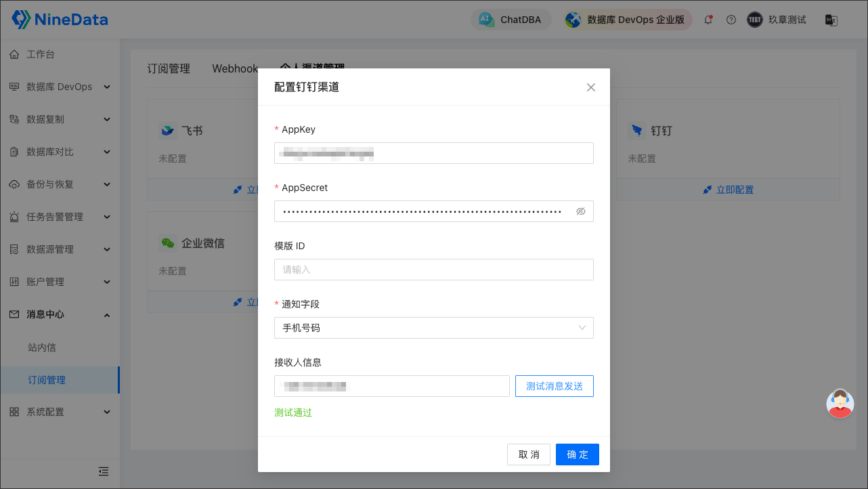
Task: Click the 企业微信 channel logo
Action: tap(167, 242)
